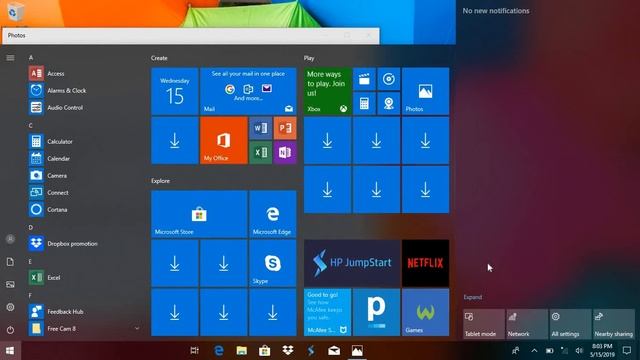Open Task View on the taskbar
The image size is (640, 360).
(x=195, y=351)
